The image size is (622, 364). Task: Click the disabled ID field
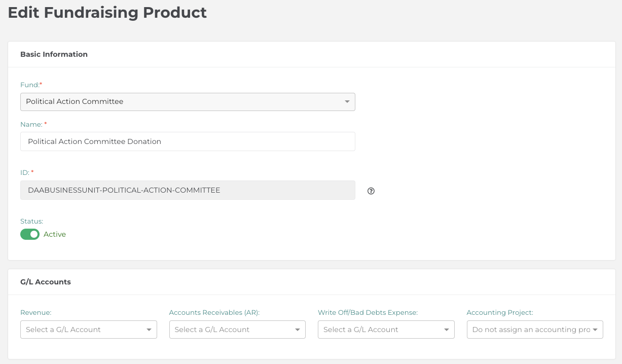click(188, 190)
